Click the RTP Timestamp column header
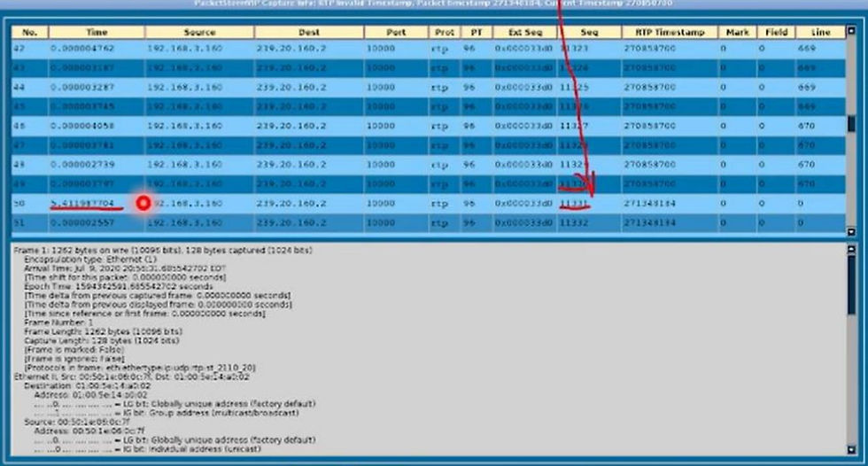Screen dimensions: 868x466 670,32
